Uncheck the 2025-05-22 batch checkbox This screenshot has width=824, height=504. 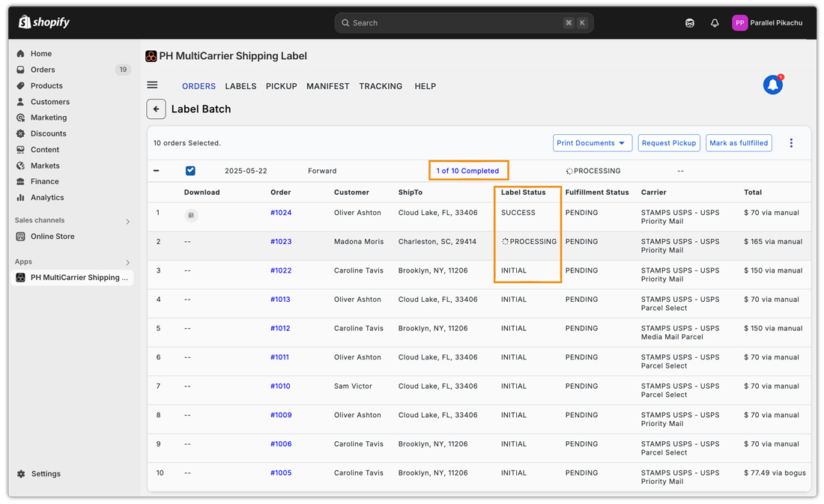[x=190, y=171]
